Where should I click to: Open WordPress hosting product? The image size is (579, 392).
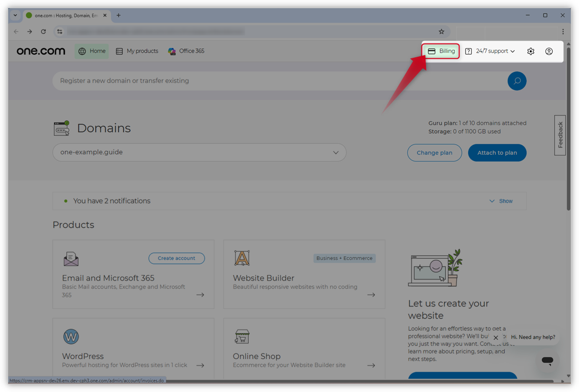(83, 356)
